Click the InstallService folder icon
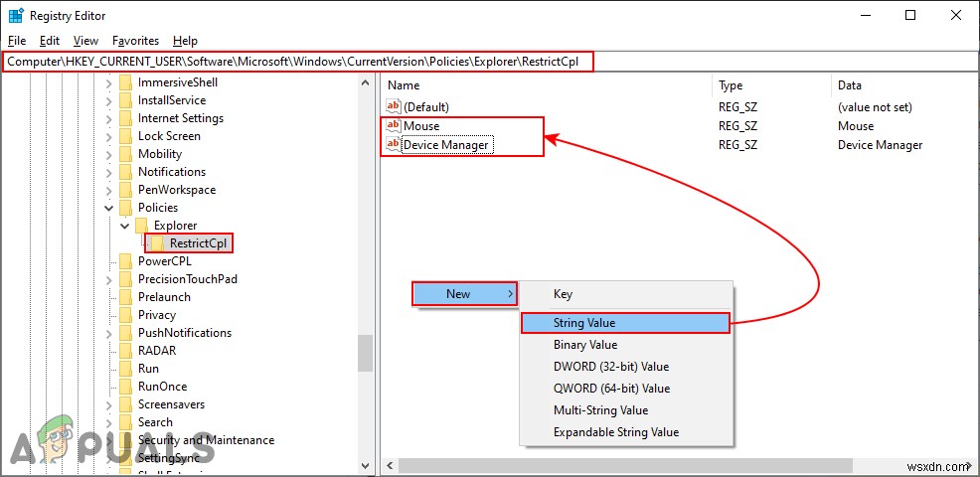 point(126,100)
